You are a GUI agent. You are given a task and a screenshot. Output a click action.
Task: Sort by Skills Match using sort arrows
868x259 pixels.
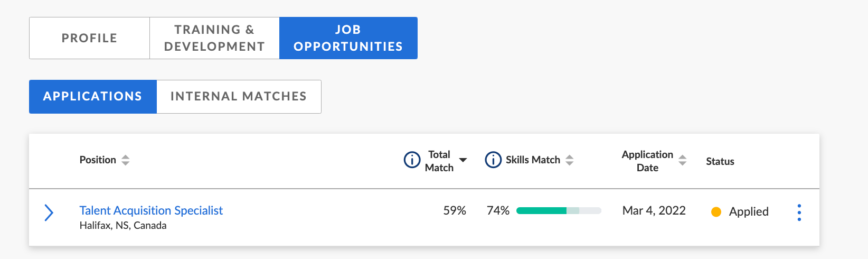click(569, 160)
